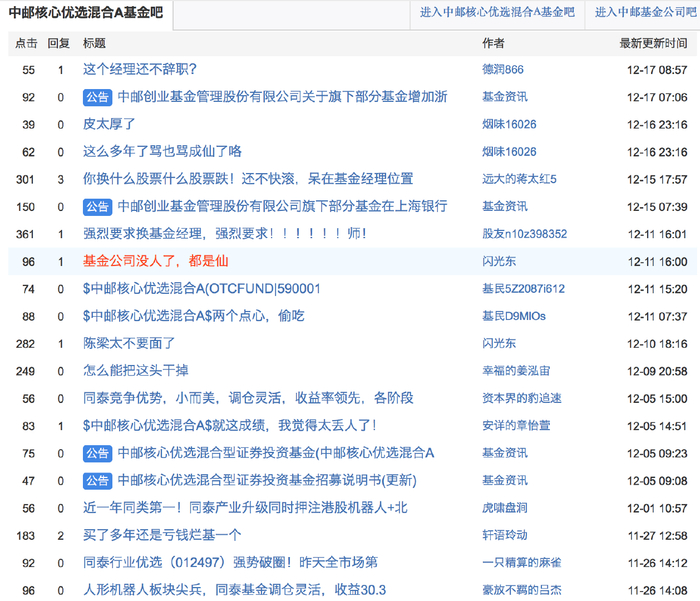Click click-count 282 in the table
This screenshot has width=700, height=601.
(x=25, y=344)
